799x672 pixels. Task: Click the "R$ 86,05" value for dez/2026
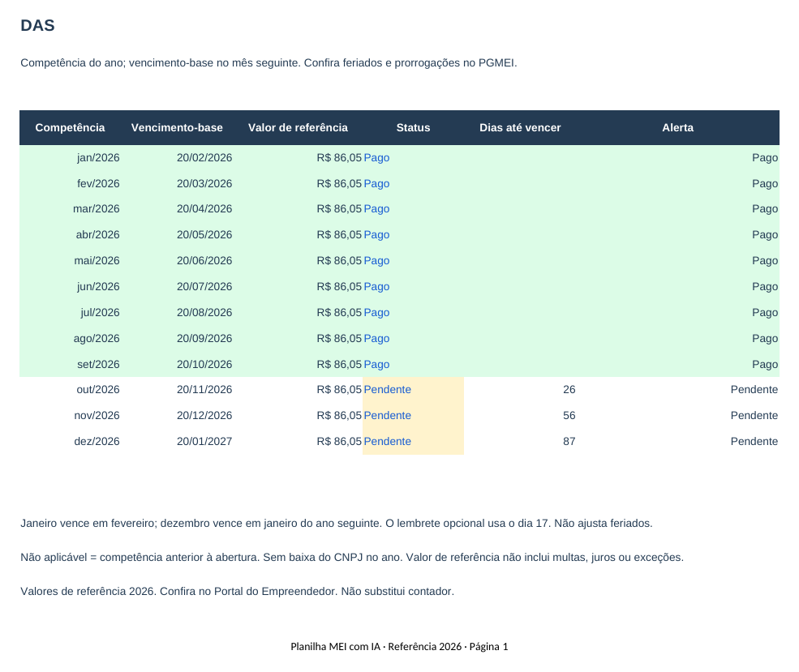(339, 442)
